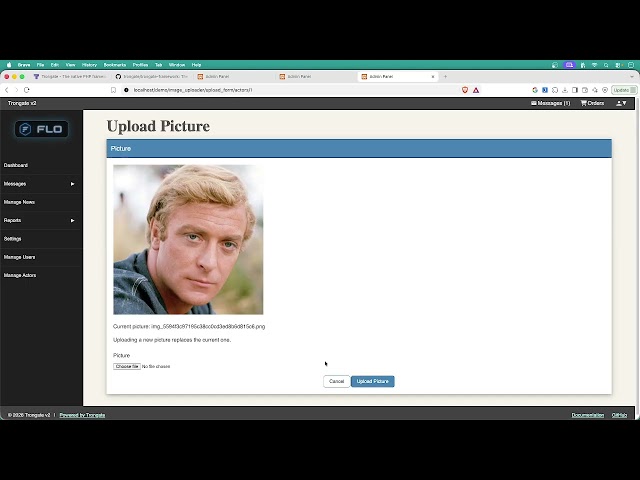Screen dimensions: 640x480
Task: Open the History menu
Action: 89,65
